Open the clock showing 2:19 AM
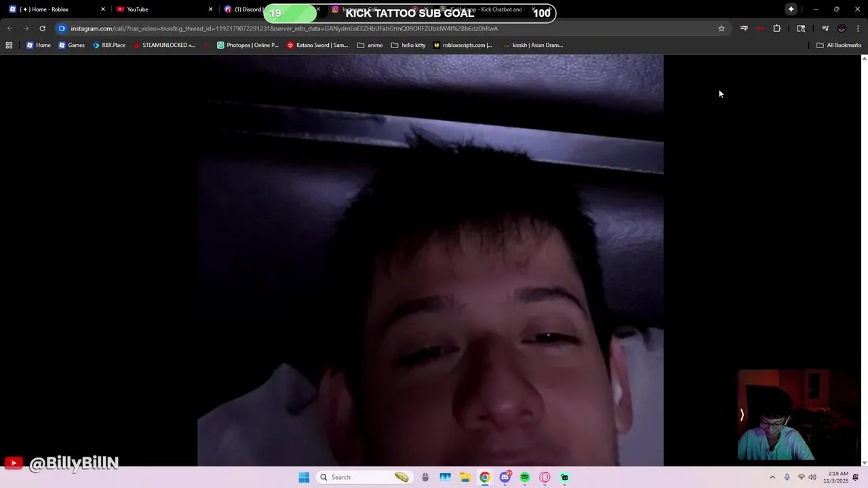The width and height of the screenshot is (868, 488). (836, 477)
